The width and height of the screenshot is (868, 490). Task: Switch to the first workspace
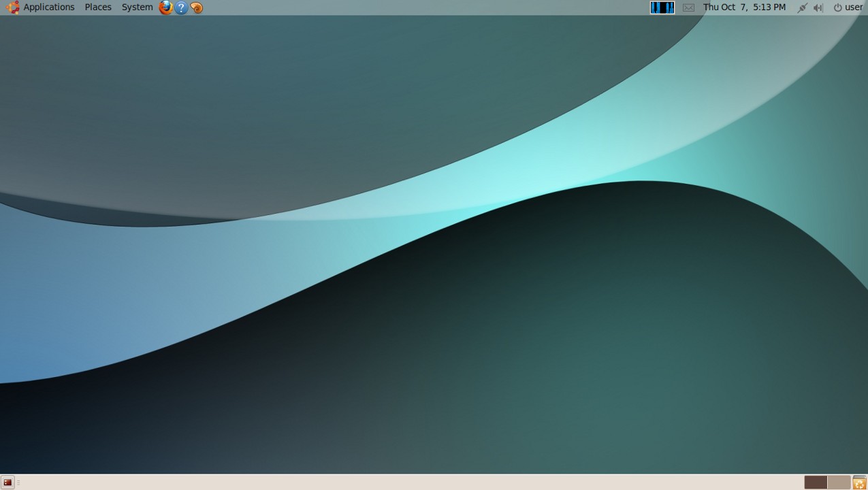[816, 483]
